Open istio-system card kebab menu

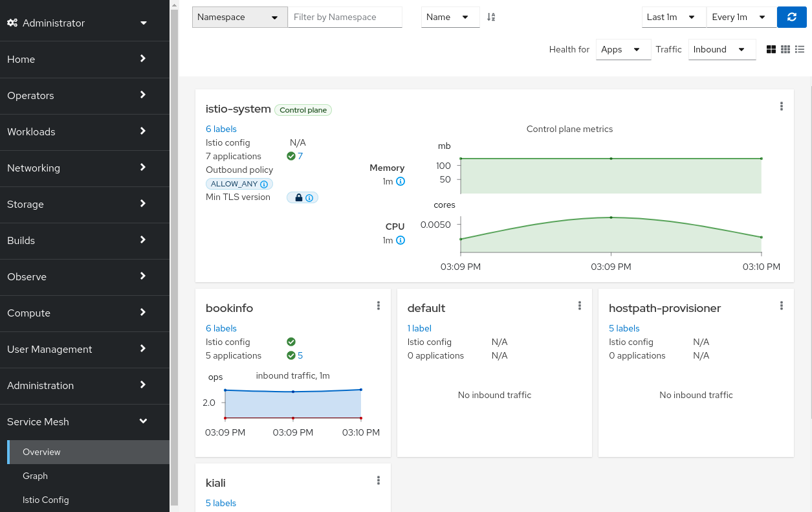point(782,107)
